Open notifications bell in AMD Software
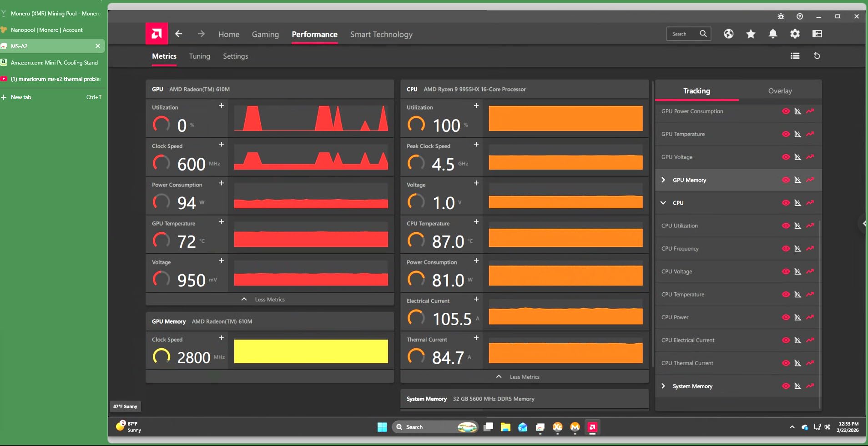The image size is (868, 446). click(773, 34)
